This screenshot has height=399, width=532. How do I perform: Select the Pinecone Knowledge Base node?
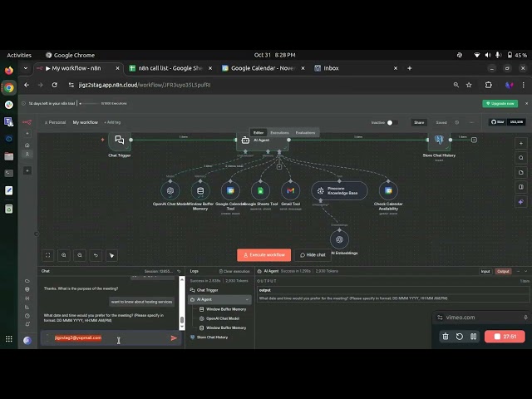point(339,190)
